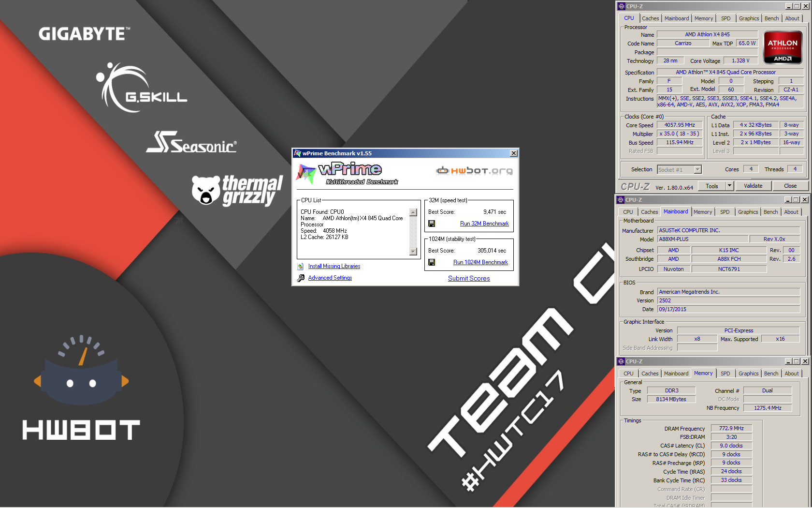
Task: Click the save icon under 1024M stability test
Action: coord(432,262)
